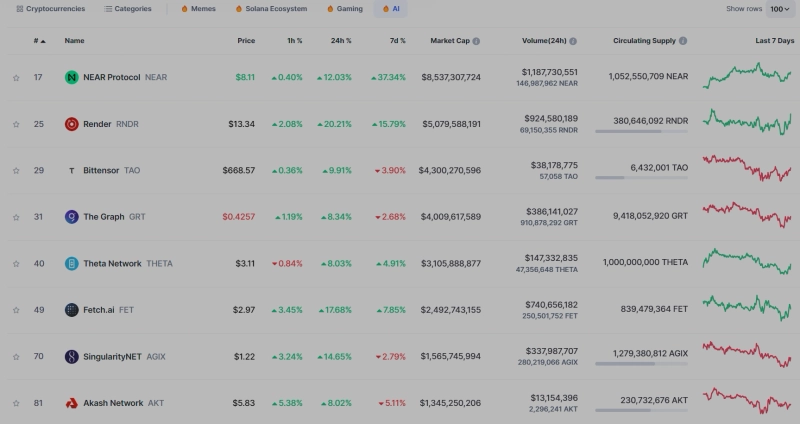
Task: Select the Gaming category tab
Action: pos(344,9)
